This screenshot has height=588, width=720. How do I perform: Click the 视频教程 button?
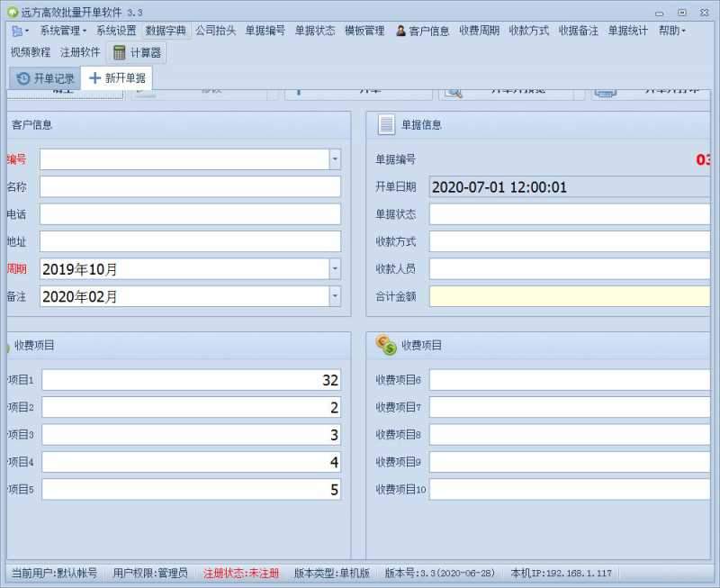tap(33, 52)
